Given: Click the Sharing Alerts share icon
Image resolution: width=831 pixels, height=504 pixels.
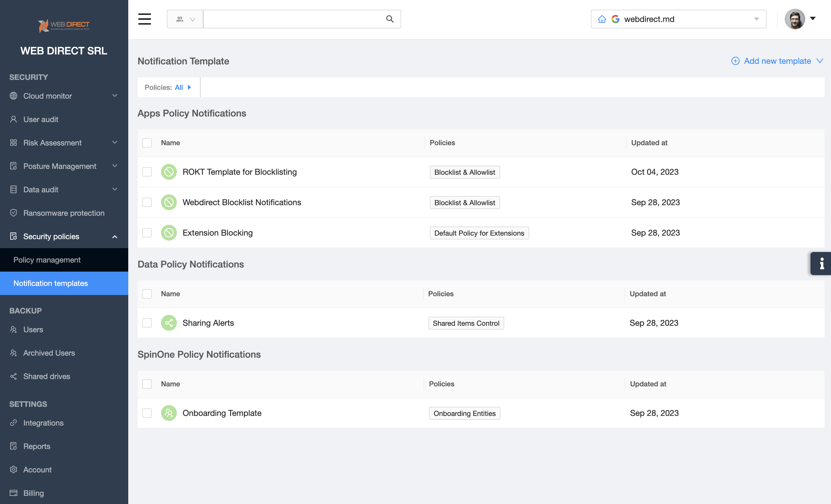Looking at the screenshot, I should pyautogui.click(x=169, y=323).
